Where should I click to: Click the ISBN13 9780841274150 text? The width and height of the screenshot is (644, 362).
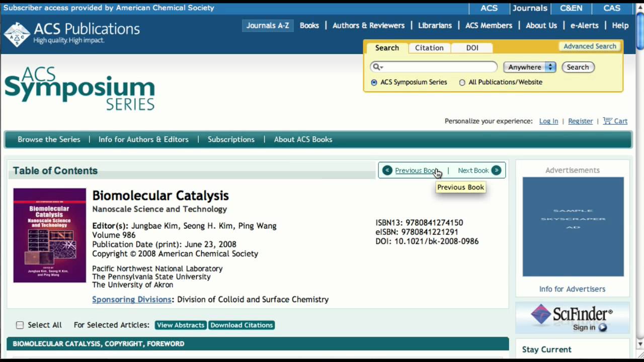click(x=419, y=223)
